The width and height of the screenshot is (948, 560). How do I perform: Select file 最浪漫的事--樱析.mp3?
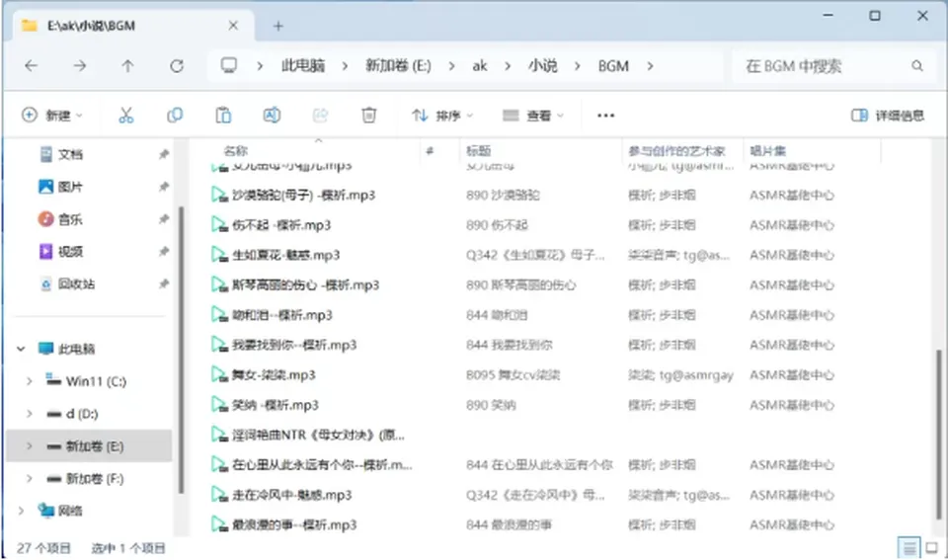click(294, 524)
